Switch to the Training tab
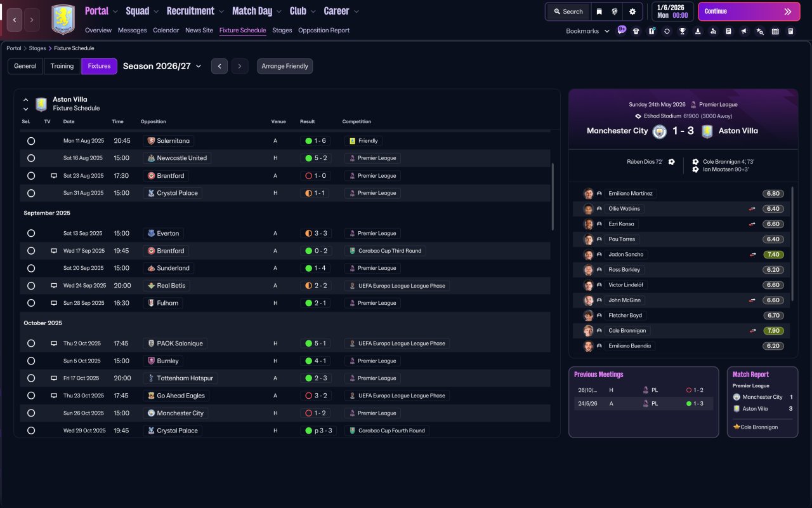Viewport: 812px width, 508px height. pyautogui.click(x=62, y=66)
